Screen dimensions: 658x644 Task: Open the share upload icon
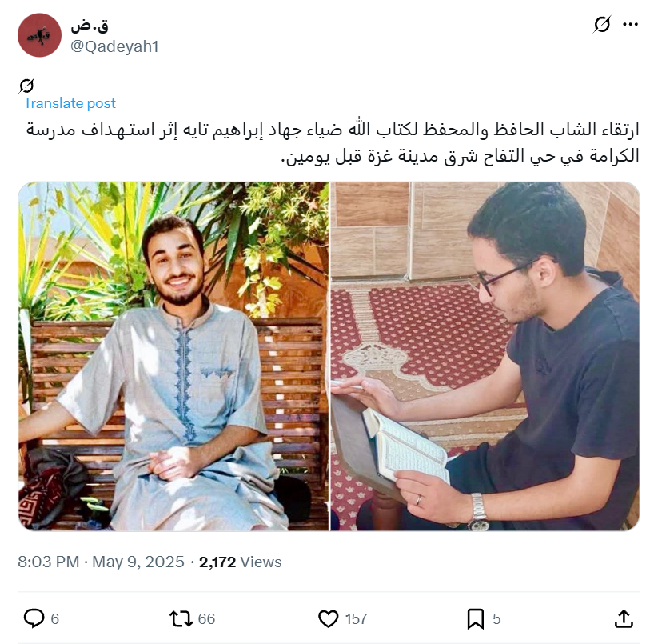point(624,619)
